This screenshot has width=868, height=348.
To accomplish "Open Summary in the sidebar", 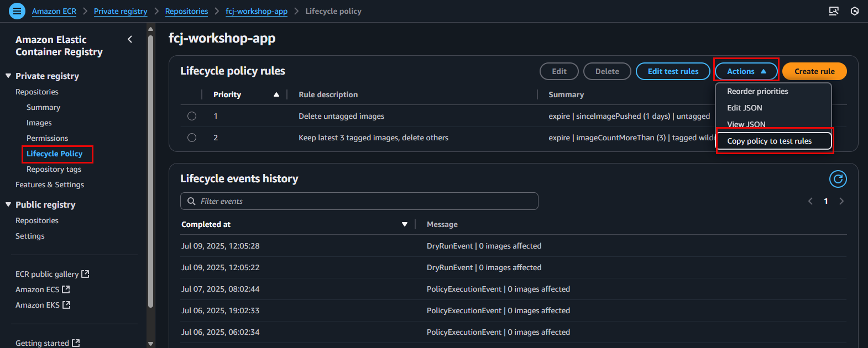I will (x=43, y=107).
